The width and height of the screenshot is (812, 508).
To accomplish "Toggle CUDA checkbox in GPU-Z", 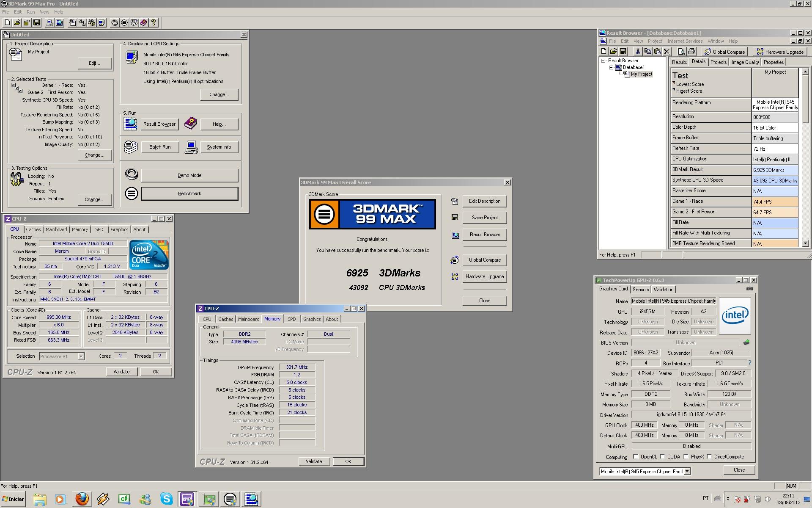I will [662, 457].
